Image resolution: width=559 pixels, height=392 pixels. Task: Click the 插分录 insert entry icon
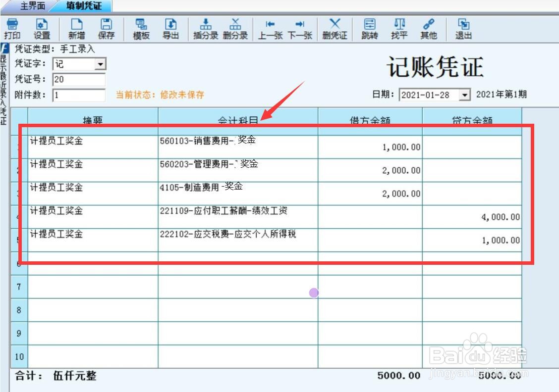205,29
